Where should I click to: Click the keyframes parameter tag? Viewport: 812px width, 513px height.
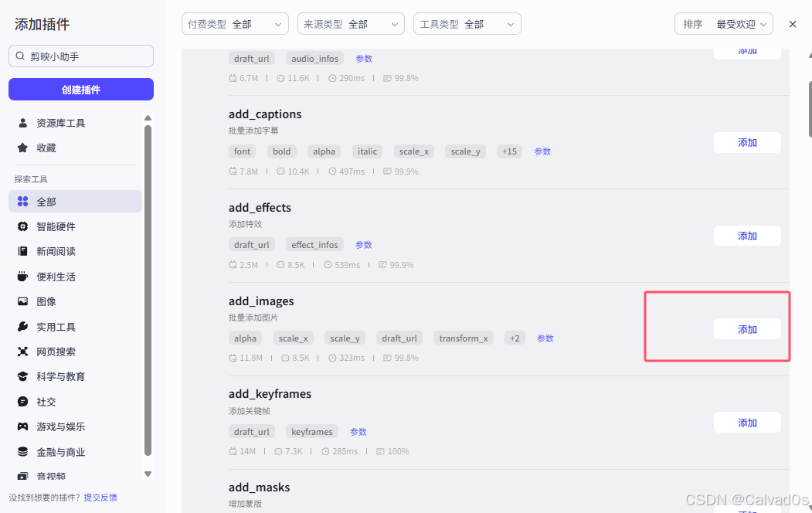[x=312, y=432]
